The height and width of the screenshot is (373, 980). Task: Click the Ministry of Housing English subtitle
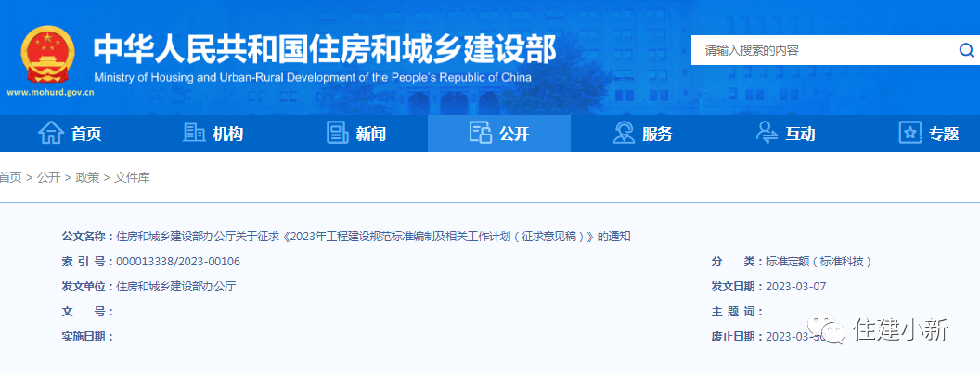(313, 77)
